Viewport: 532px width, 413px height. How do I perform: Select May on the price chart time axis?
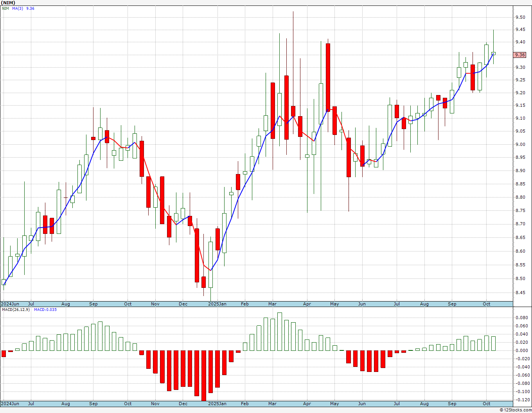[x=334, y=304]
